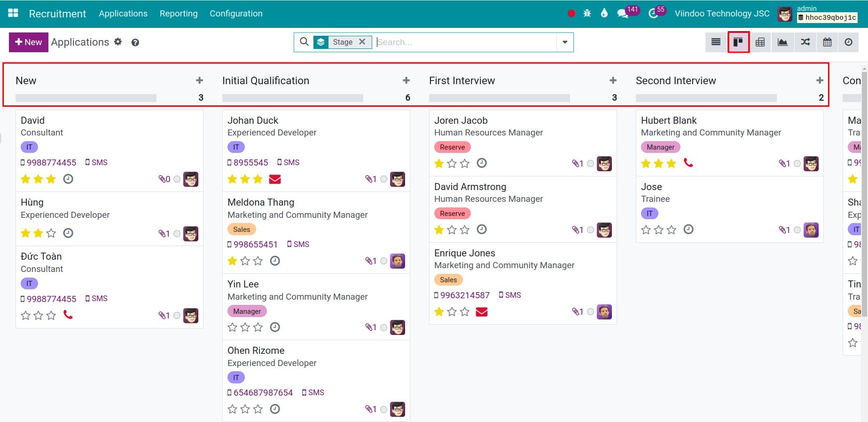The width and height of the screenshot is (868, 422).
Task: Toggle kanban state circle on Hubert Blank card
Action: point(797,164)
